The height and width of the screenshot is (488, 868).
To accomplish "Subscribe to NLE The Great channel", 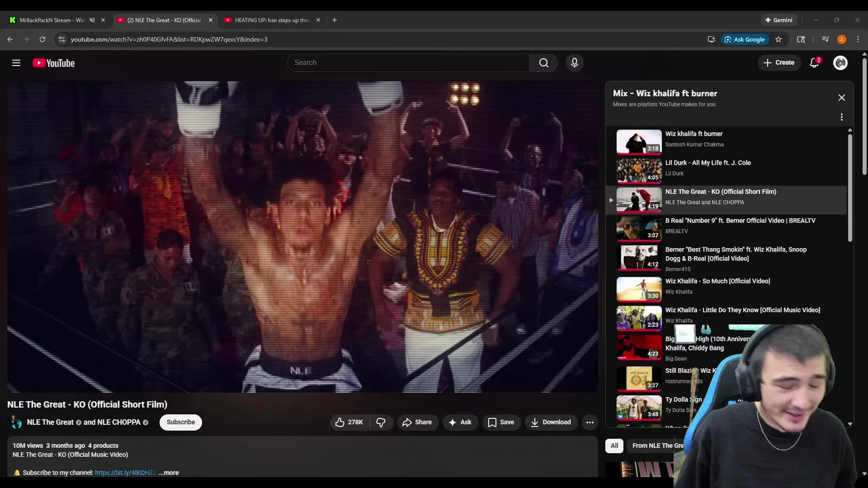I will click(181, 422).
